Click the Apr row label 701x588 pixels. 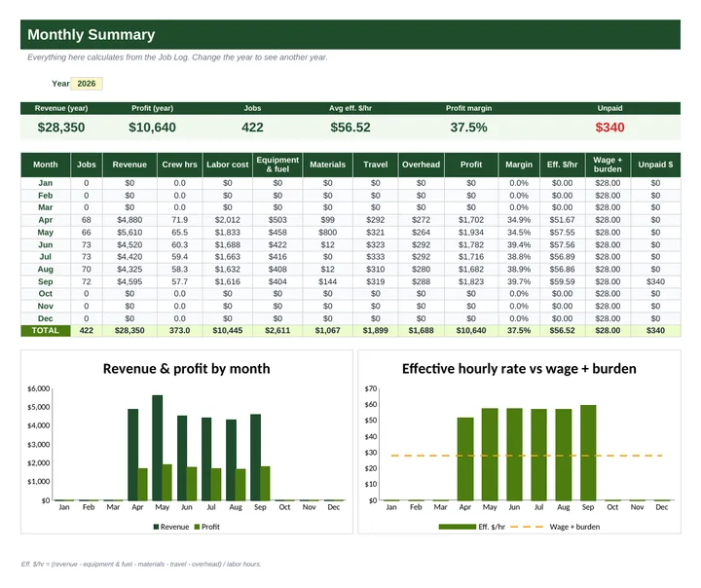(46, 220)
